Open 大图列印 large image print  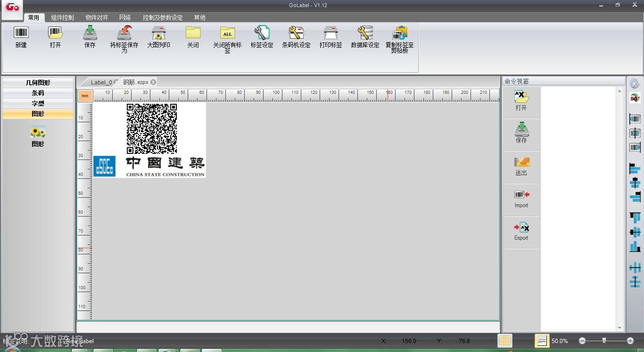(158, 37)
